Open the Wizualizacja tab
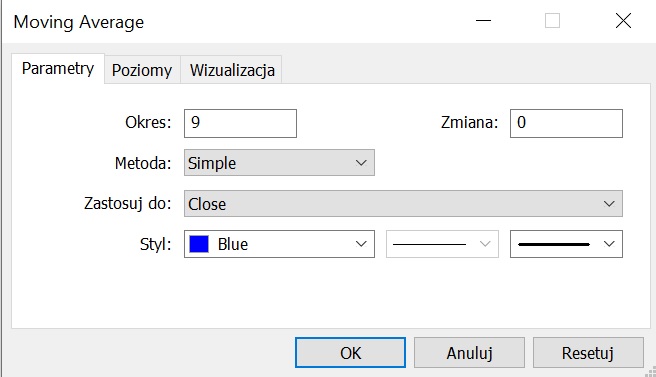 tap(232, 70)
